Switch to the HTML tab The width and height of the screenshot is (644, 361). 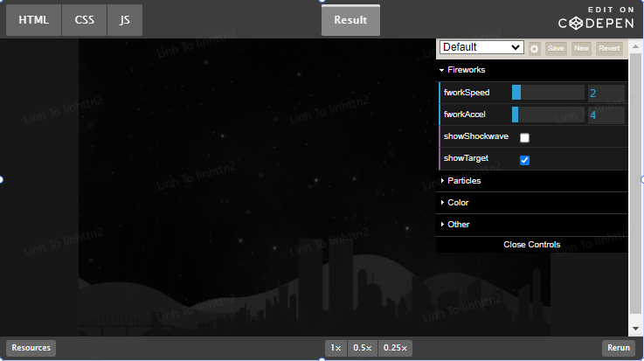click(34, 20)
